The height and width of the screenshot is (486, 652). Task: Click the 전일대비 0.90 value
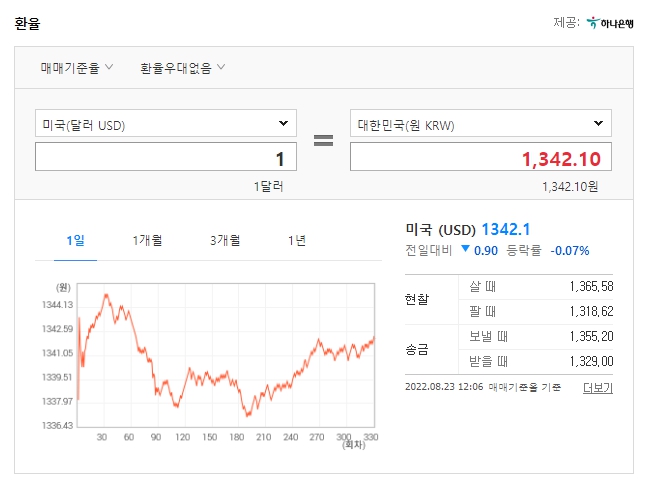(x=486, y=251)
